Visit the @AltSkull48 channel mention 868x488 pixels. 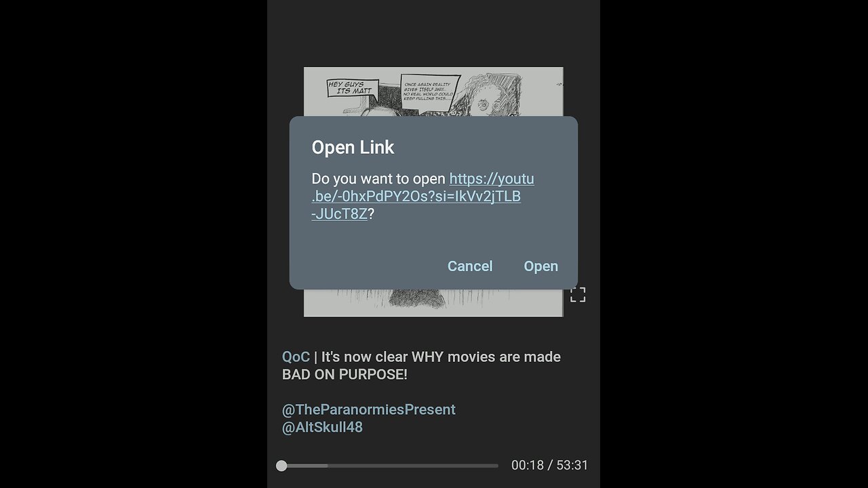pos(322,427)
